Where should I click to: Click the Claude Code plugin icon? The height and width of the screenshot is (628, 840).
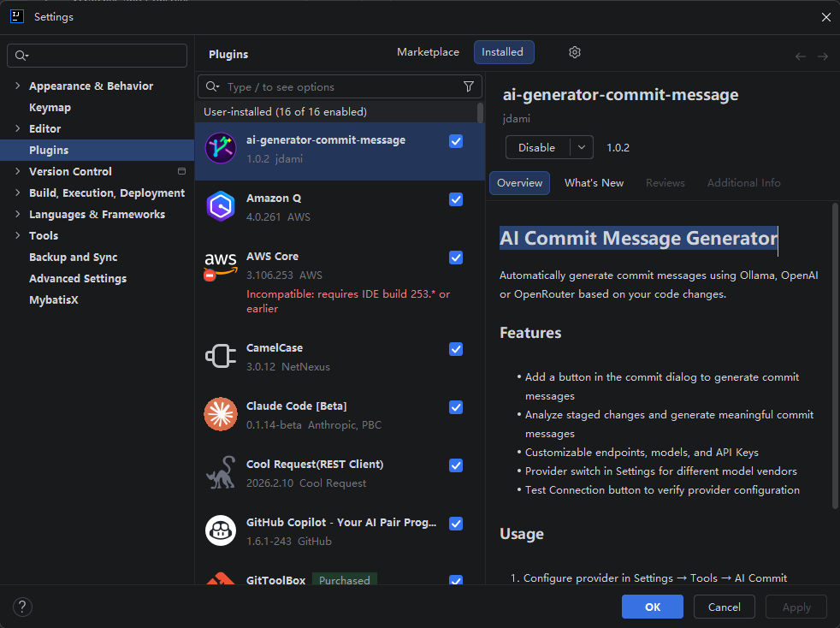220,414
